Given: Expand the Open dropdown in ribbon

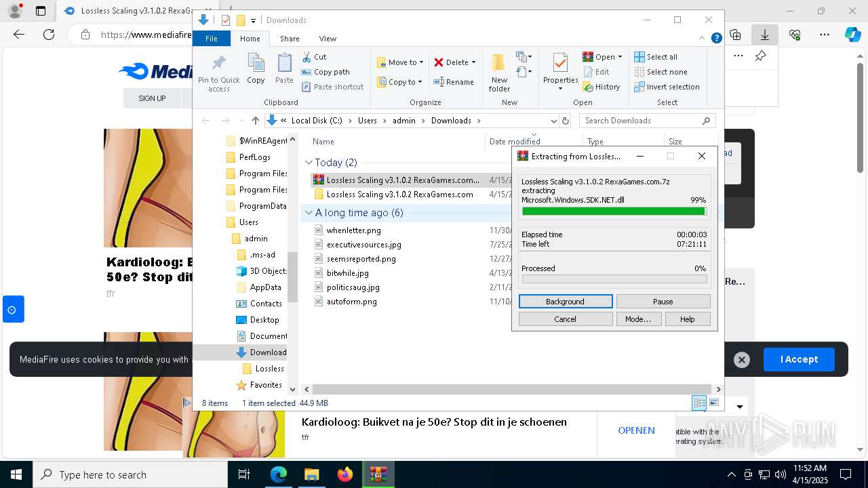Looking at the screenshot, I should (x=620, y=57).
